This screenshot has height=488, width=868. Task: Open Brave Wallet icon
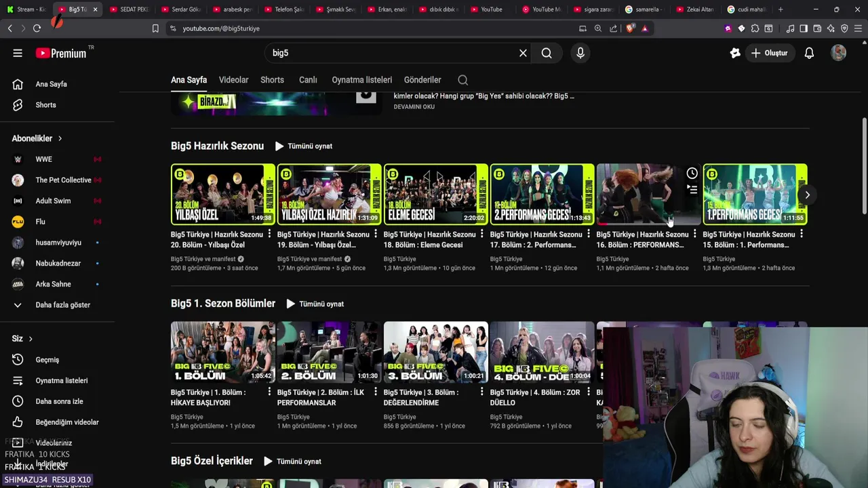[817, 28]
